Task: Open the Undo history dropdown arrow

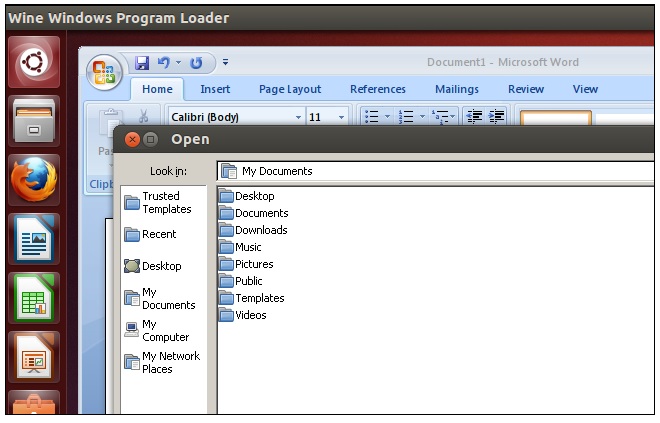Action: 178,63
